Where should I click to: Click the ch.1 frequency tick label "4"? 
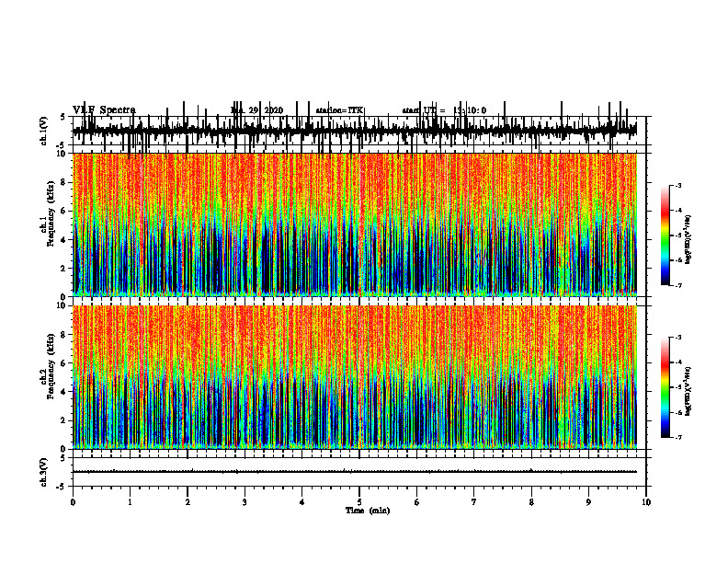pyautogui.click(x=64, y=240)
